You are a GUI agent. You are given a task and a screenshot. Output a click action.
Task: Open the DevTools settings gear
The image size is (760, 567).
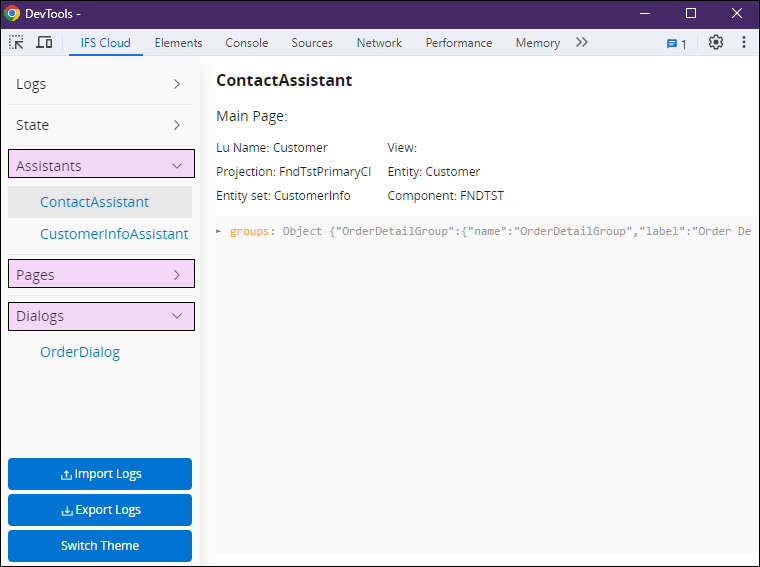click(x=716, y=43)
